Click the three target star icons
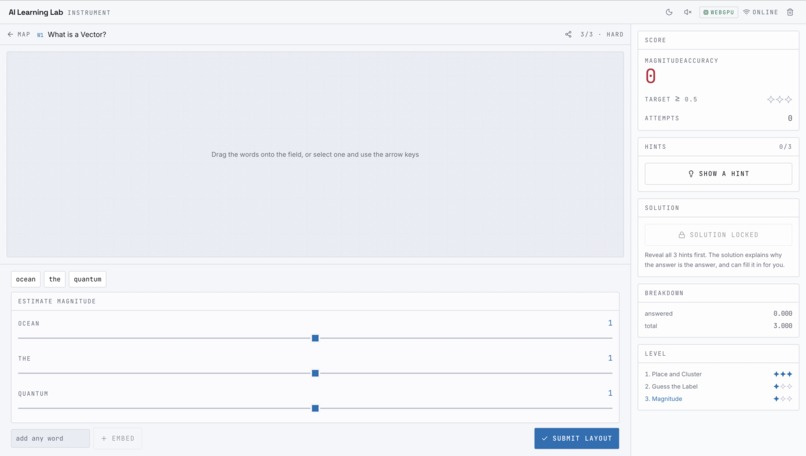Image resolution: width=806 pixels, height=456 pixels. [779, 99]
